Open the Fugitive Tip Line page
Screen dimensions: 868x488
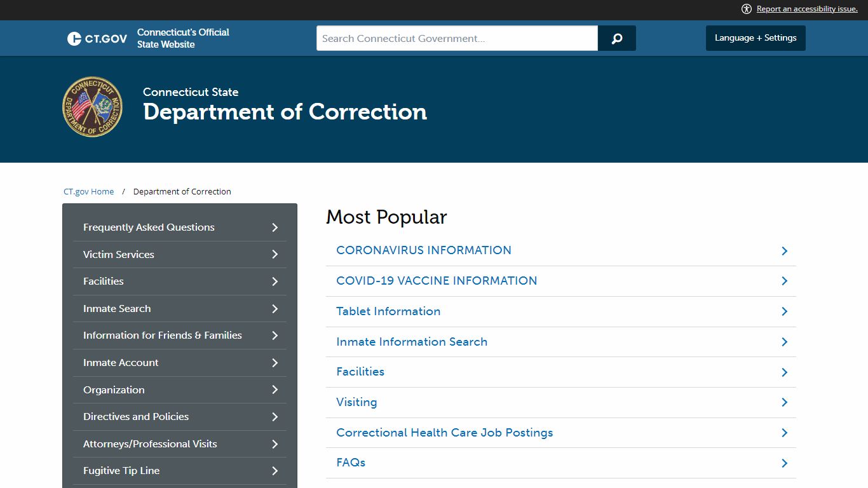click(x=121, y=470)
